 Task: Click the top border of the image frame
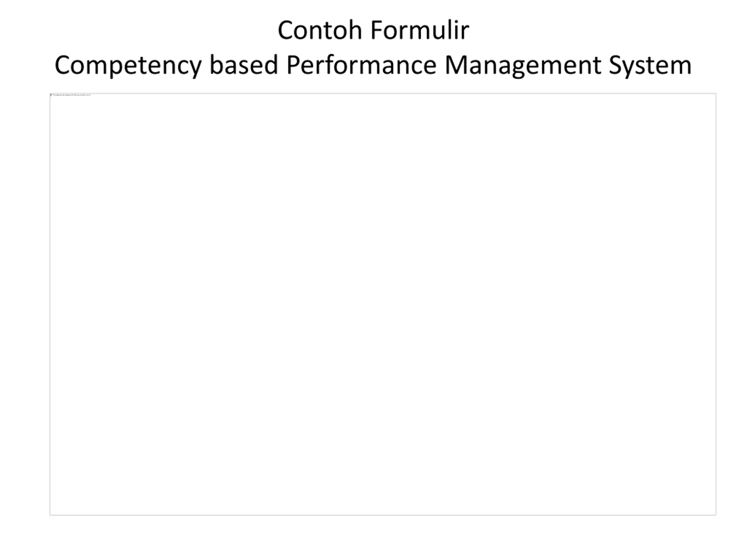point(383,94)
